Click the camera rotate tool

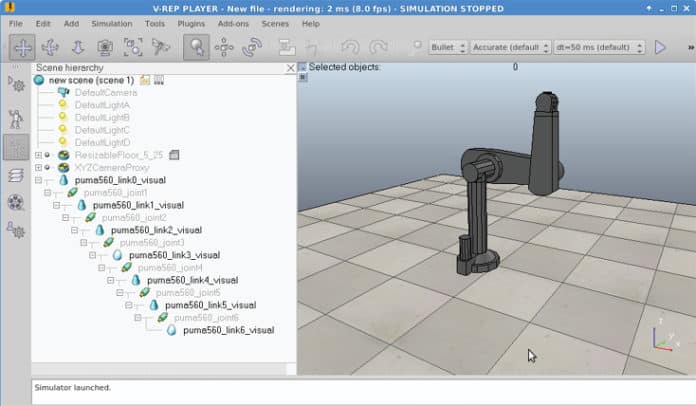(x=50, y=47)
